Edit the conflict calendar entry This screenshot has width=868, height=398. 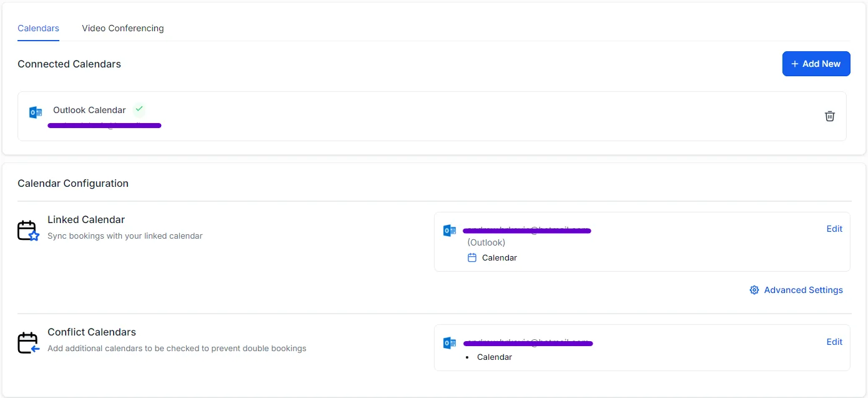click(x=834, y=342)
